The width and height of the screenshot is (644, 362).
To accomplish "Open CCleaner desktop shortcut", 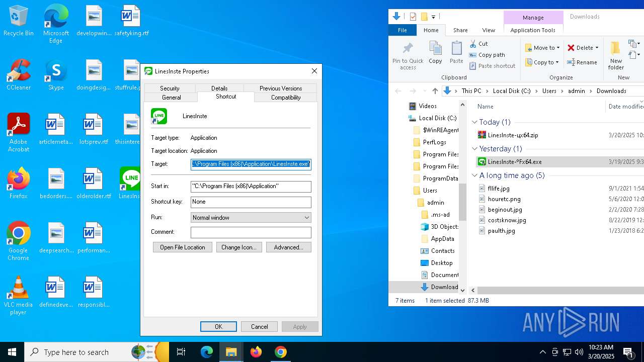I will click(x=19, y=75).
